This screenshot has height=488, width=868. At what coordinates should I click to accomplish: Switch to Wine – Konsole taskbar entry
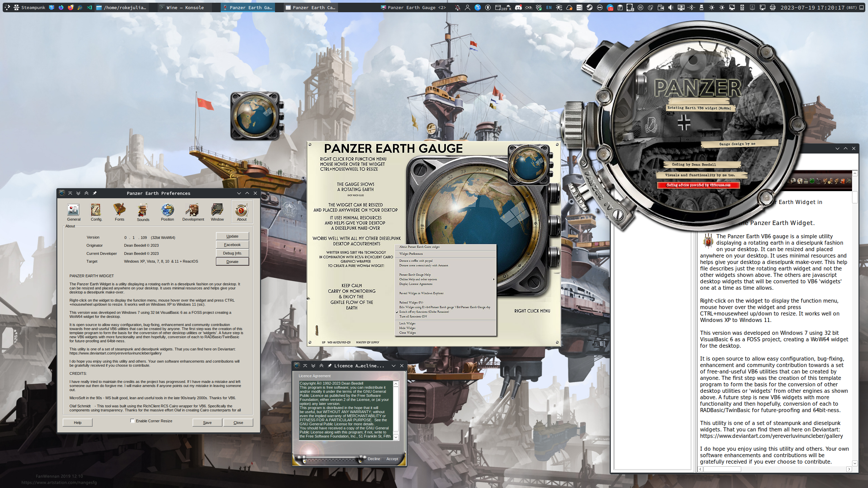(x=185, y=7)
